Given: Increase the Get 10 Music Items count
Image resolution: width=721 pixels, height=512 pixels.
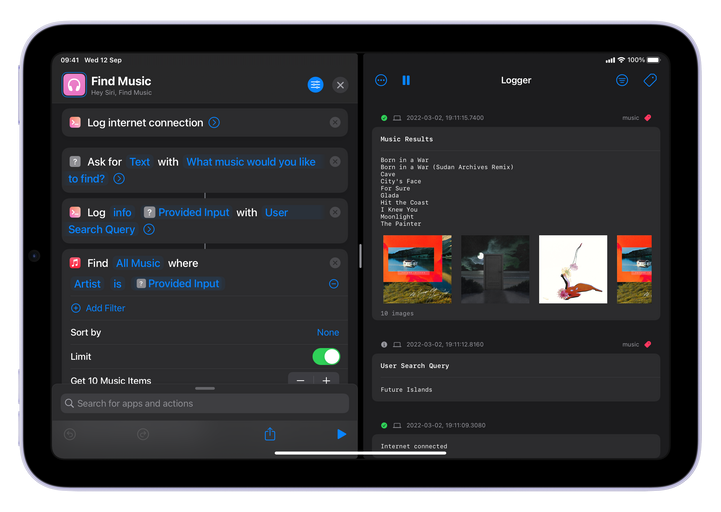Looking at the screenshot, I should pos(326,380).
